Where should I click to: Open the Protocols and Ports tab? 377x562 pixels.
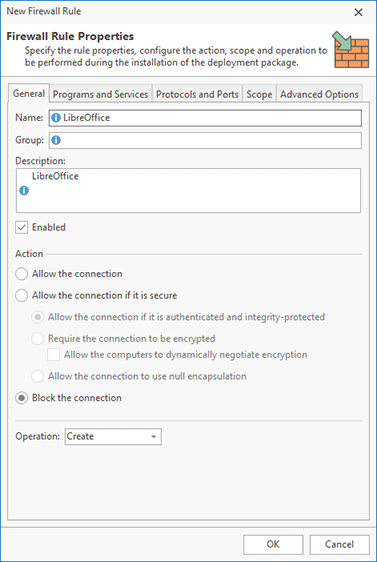click(197, 94)
